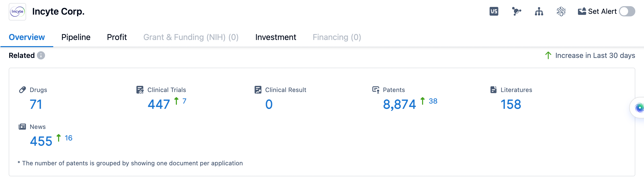
Task: Open the 71 Drugs count link
Action: pyautogui.click(x=36, y=104)
